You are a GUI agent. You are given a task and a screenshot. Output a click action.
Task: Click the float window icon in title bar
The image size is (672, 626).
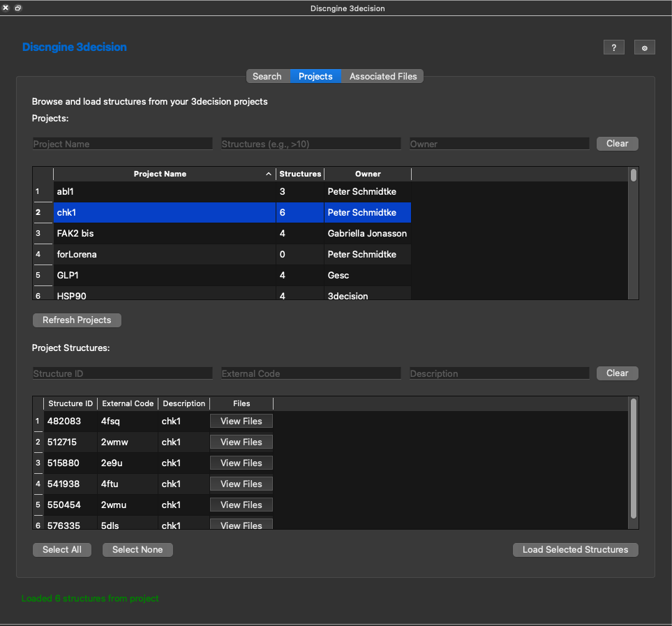click(x=18, y=8)
